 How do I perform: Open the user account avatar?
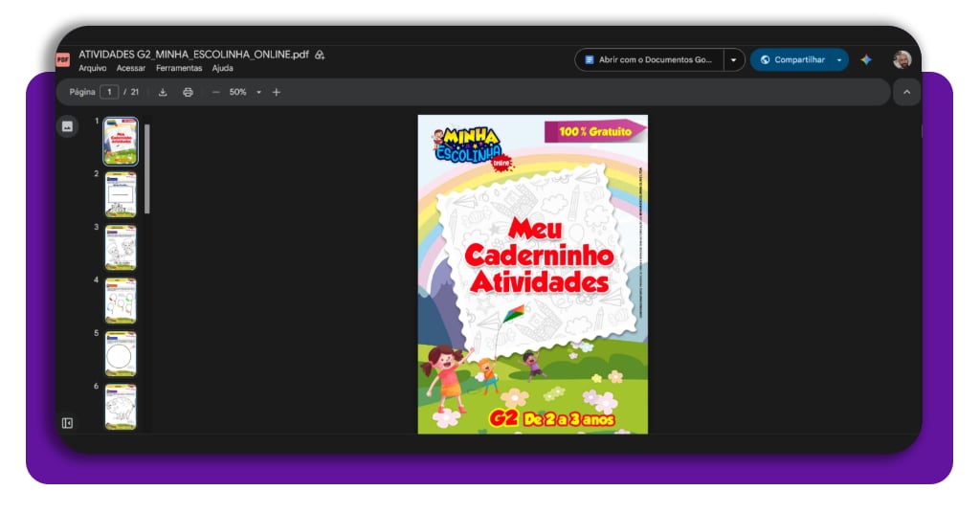tap(902, 60)
